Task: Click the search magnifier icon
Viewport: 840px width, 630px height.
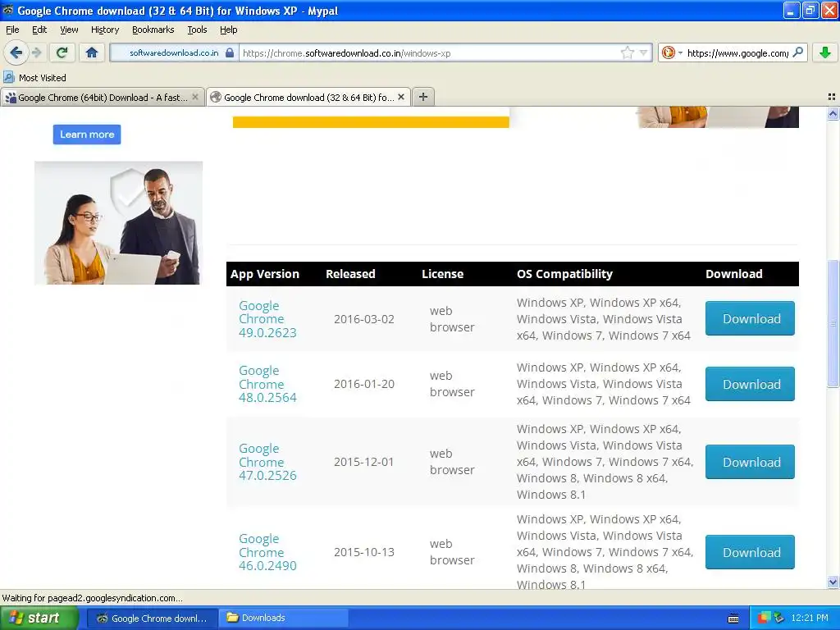Action: [797, 52]
